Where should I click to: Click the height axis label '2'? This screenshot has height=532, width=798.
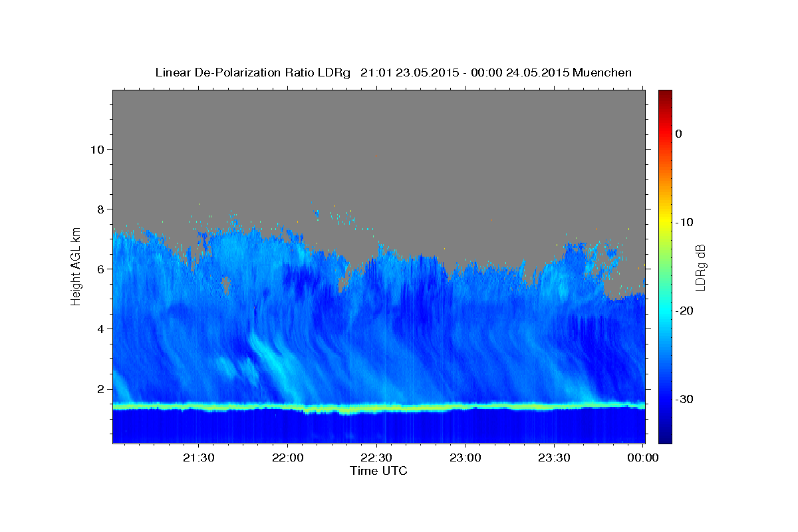pyautogui.click(x=99, y=388)
